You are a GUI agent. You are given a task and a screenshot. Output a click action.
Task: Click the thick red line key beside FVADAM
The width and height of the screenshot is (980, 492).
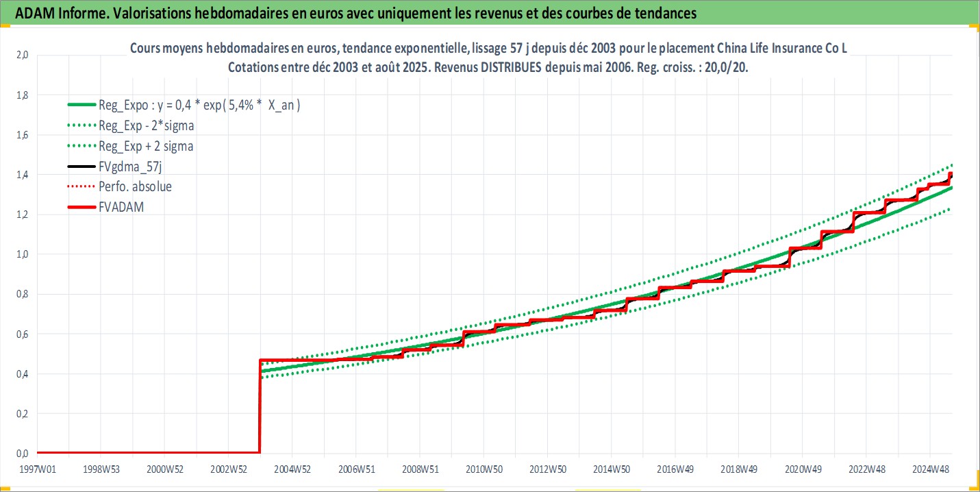tap(81, 206)
